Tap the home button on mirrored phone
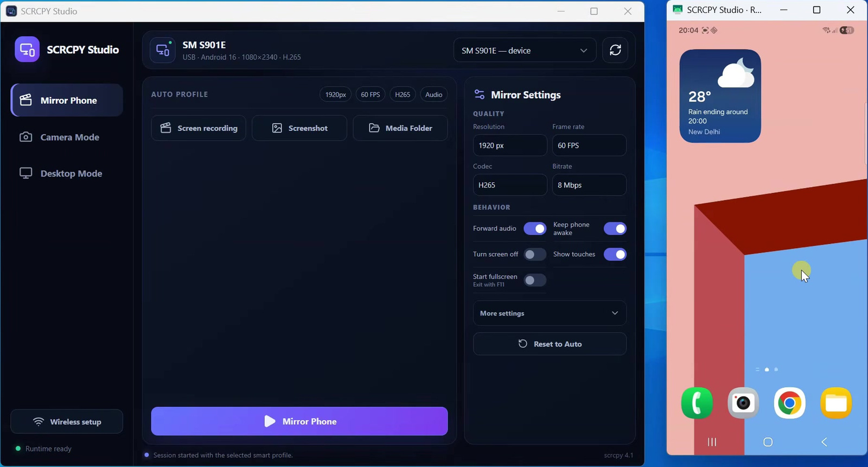Screen dimensions: 868x467 tap(768, 442)
